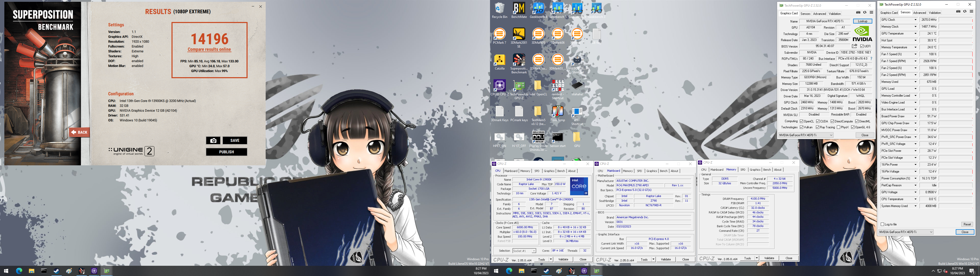Open the 3DMark05 desktop shortcut
This screenshot has height=276, width=980.
pyautogui.click(x=538, y=36)
